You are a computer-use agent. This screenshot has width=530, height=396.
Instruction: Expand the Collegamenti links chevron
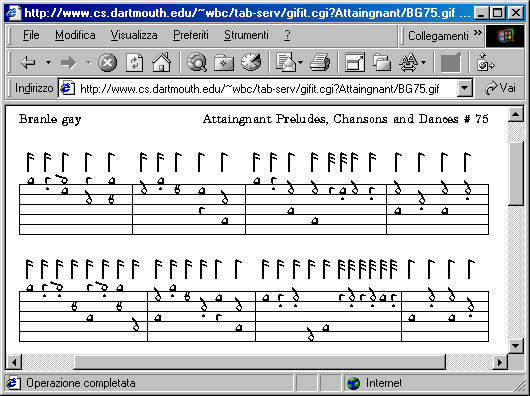pyautogui.click(x=478, y=33)
